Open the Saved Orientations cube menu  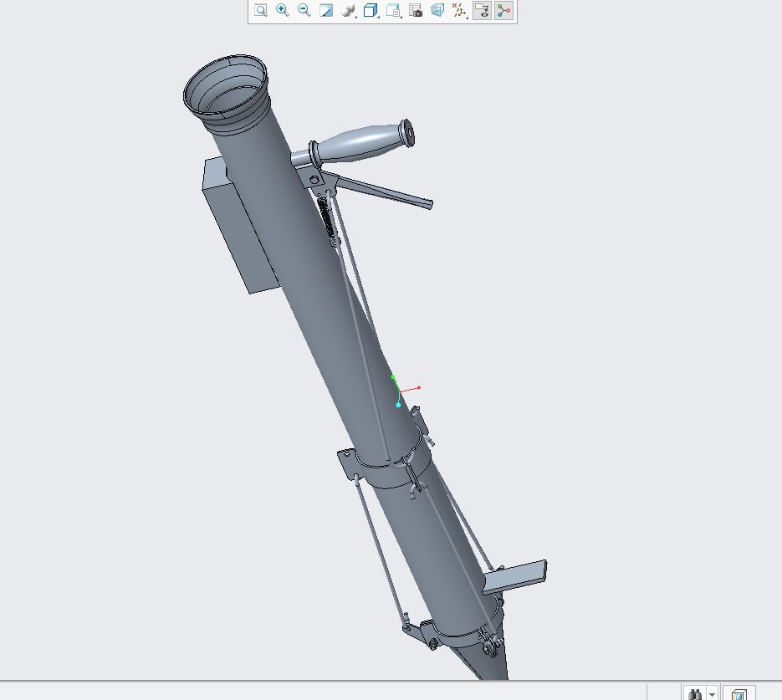coord(371,11)
